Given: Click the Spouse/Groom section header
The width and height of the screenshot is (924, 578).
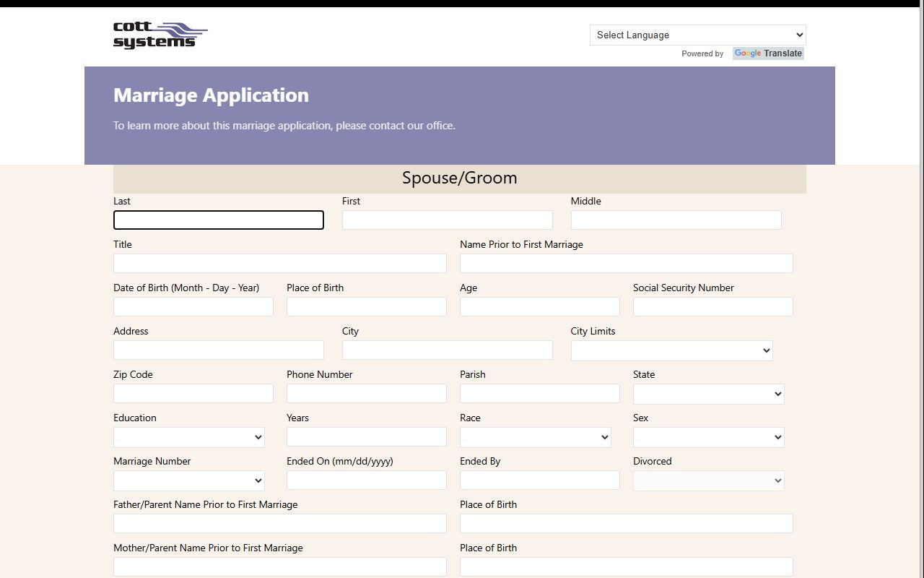Looking at the screenshot, I should click(x=460, y=178).
